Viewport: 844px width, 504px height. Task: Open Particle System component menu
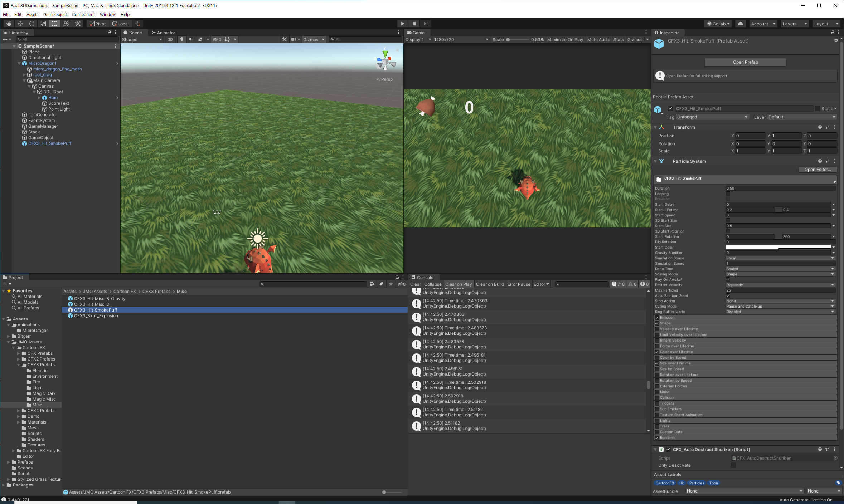click(834, 161)
